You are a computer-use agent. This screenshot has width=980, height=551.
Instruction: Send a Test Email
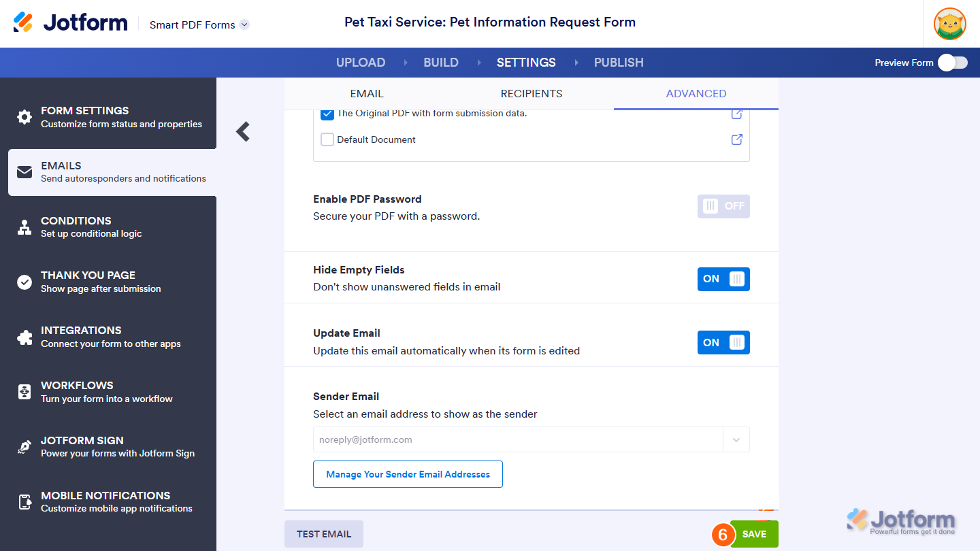(323, 534)
